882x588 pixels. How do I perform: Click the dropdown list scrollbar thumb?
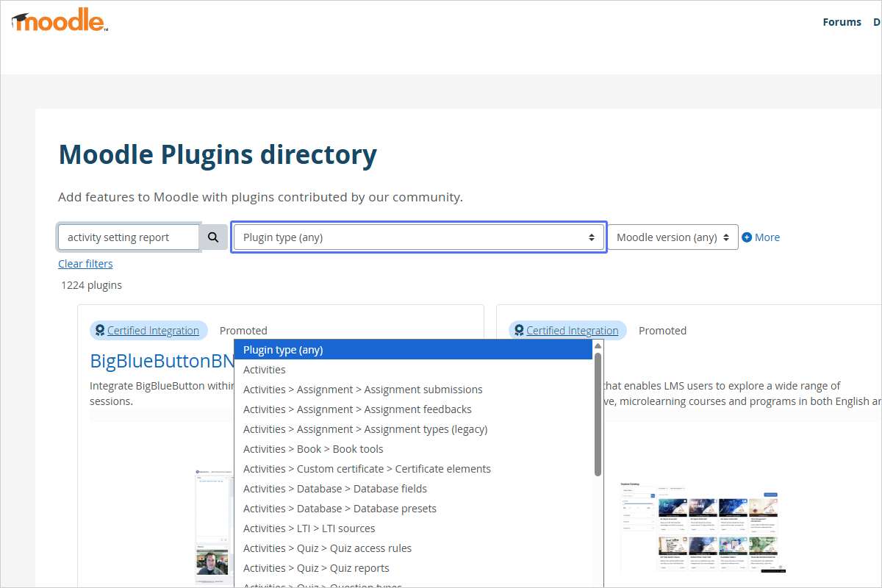(598, 414)
